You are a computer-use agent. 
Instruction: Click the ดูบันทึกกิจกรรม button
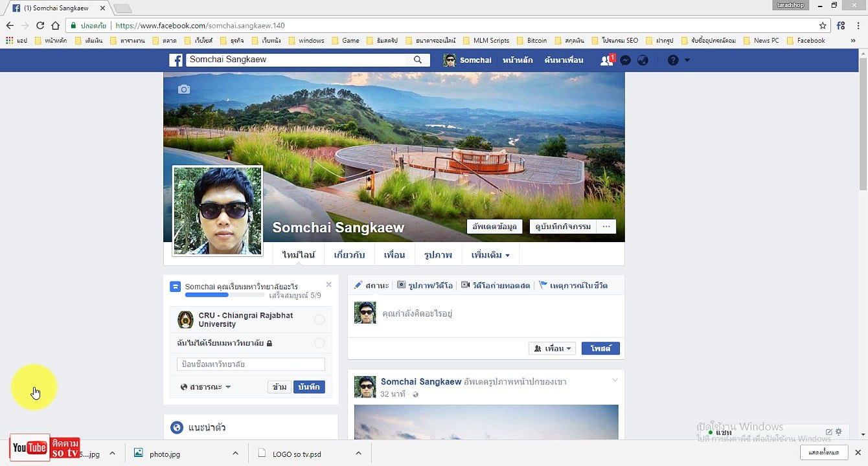564,227
